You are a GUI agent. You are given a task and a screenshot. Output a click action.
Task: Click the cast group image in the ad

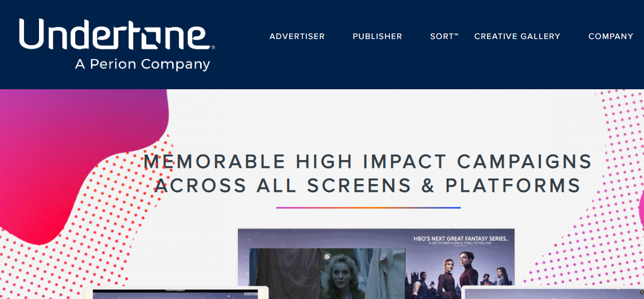(459, 272)
